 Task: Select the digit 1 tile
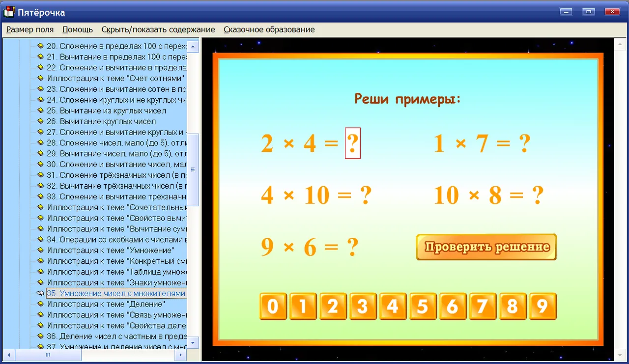pyautogui.click(x=303, y=307)
